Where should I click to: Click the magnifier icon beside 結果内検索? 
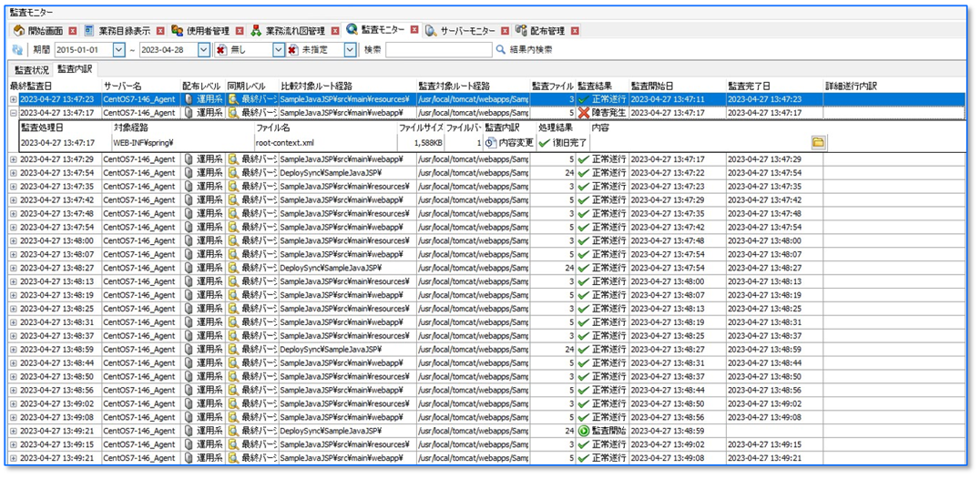coord(500,50)
